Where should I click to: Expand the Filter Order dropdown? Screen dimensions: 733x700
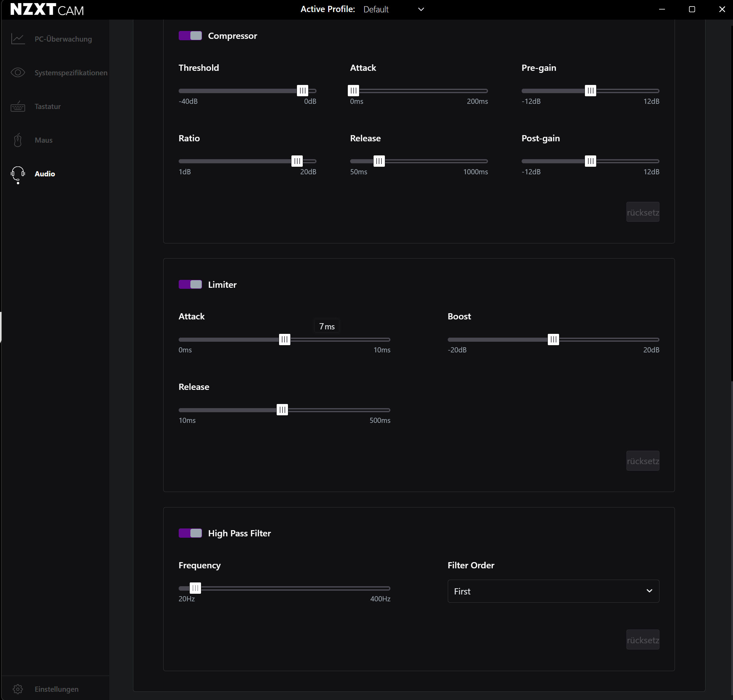pos(553,591)
